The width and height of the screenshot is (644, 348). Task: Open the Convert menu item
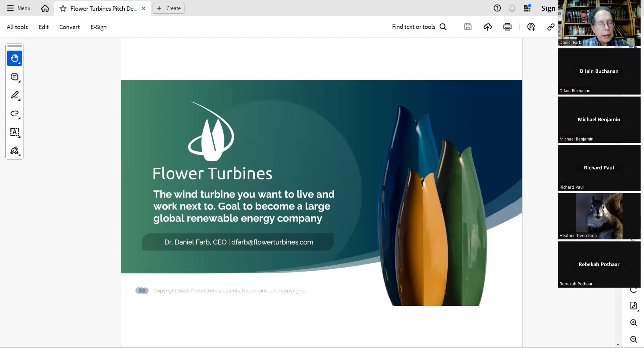tap(69, 27)
